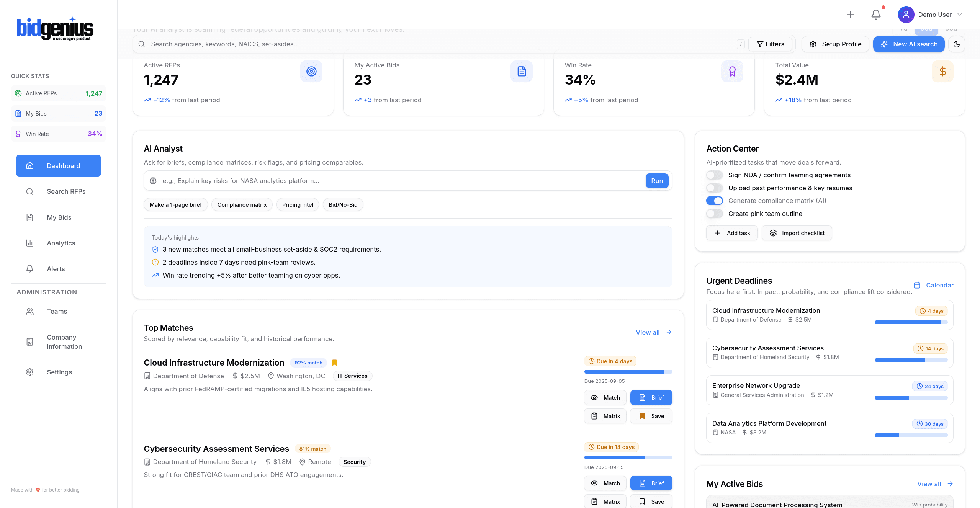Enable the Create pink team outline toggle
This screenshot has width=980, height=508.
(714, 214)
